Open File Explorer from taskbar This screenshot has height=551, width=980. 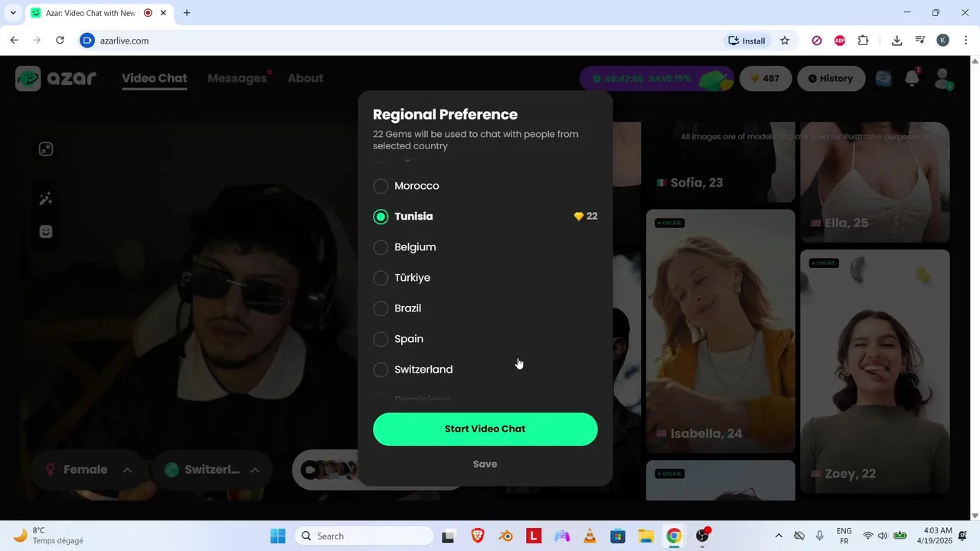tap(645, 536)
